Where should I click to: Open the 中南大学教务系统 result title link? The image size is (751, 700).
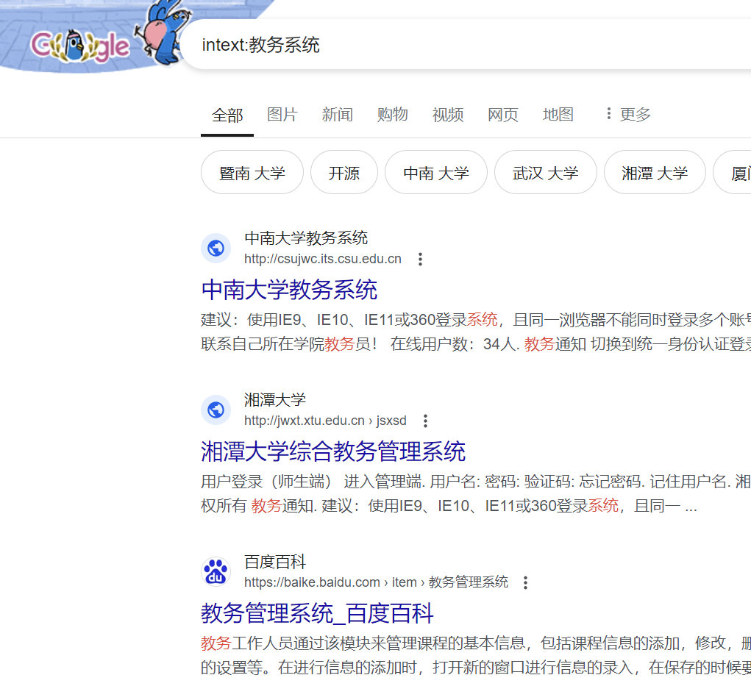(289, 290)
